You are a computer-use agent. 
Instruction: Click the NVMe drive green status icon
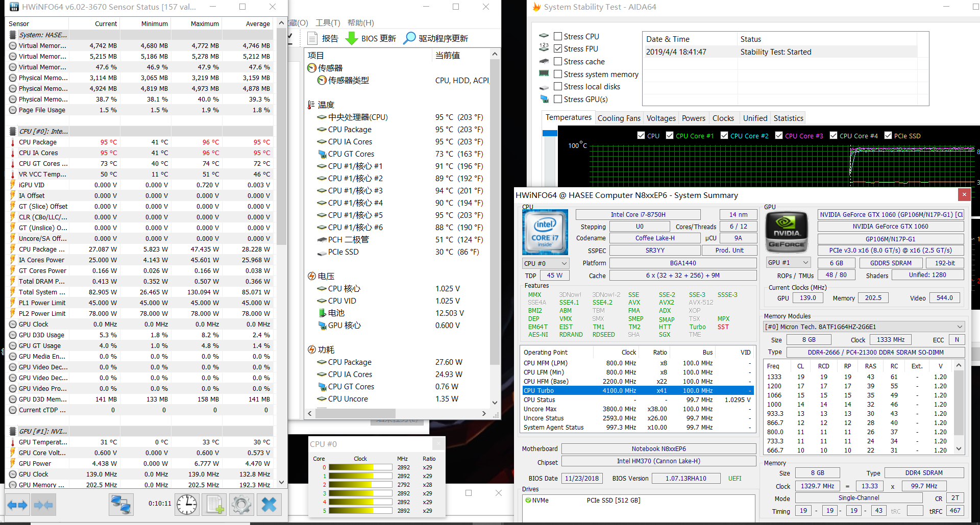(x=528, y=501)
